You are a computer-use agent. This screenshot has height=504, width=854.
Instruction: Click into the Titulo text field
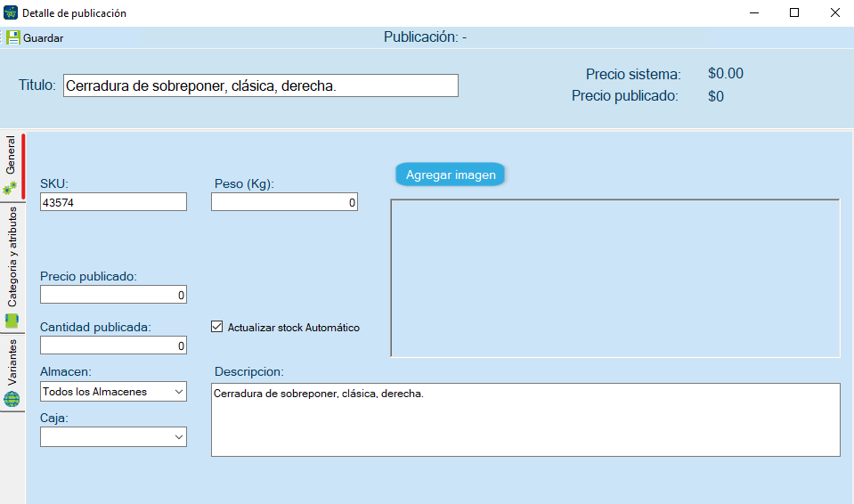pyautogui.click(x=261, y=85)
